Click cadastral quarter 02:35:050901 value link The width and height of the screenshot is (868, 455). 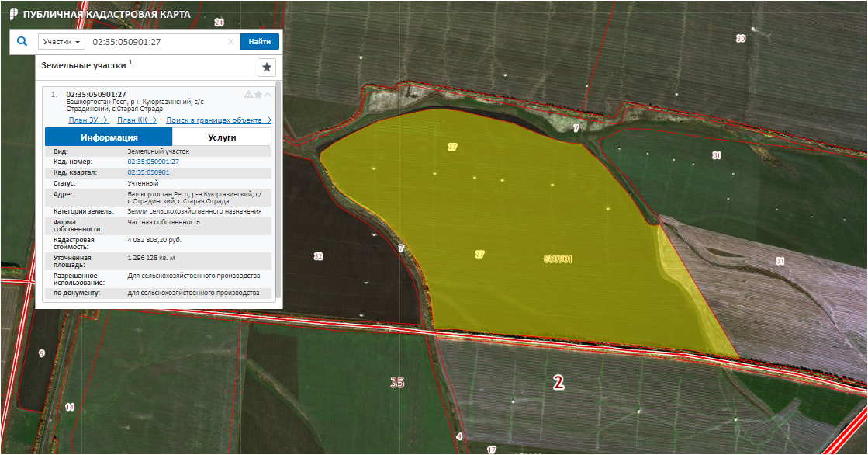click(148, 172)
